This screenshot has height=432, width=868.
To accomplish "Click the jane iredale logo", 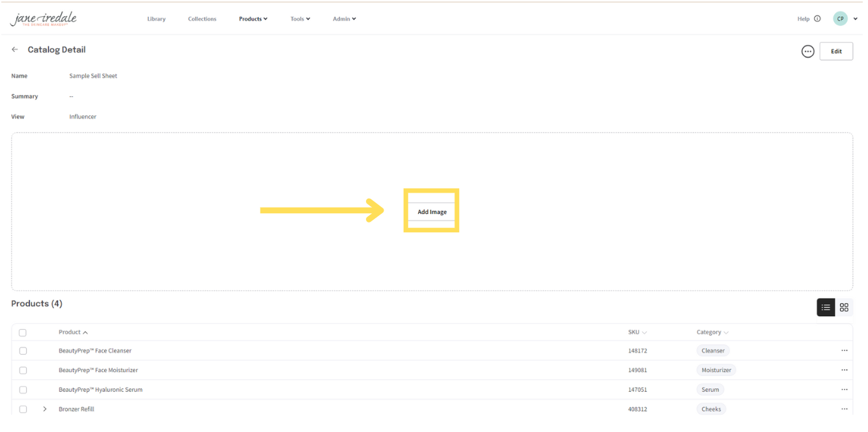I will (x=44, y=19).
